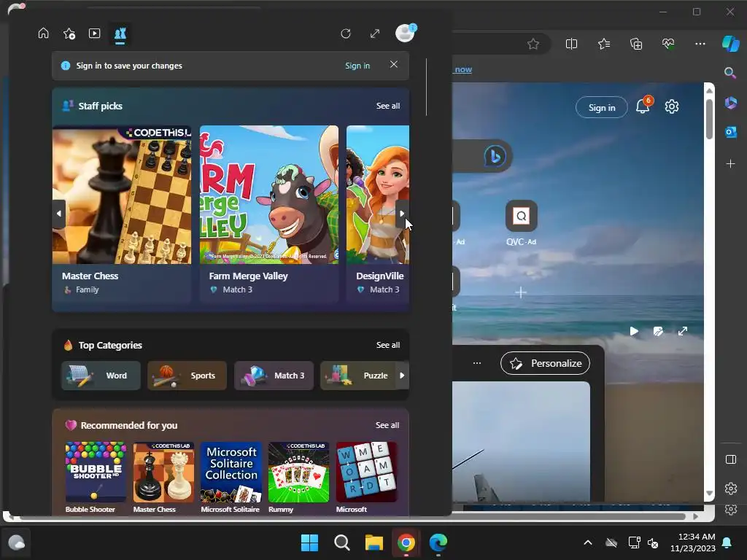747x560 pixels.
Task: Show previous Staff picks with left arrow
Action: [58, 214]
